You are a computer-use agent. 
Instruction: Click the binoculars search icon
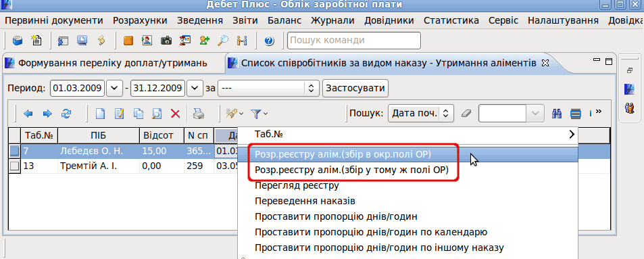(557, 113)
